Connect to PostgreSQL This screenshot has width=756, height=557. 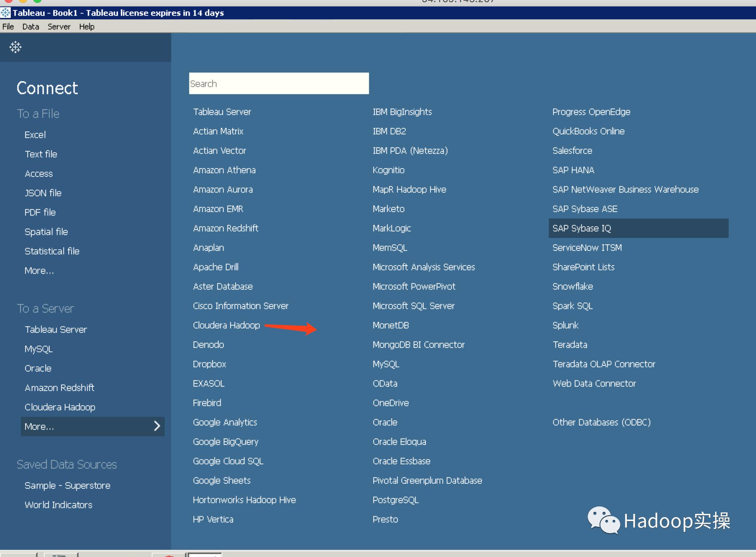[396, 500]
